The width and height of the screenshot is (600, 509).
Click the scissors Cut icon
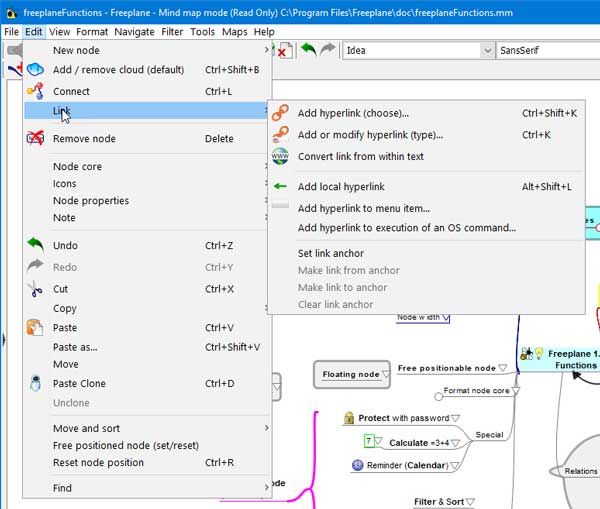coord(35,289)
